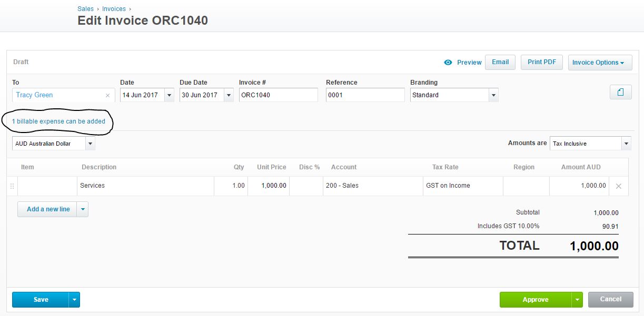Click the copy document icon button

pyautogui.click(x=620, y=92)
